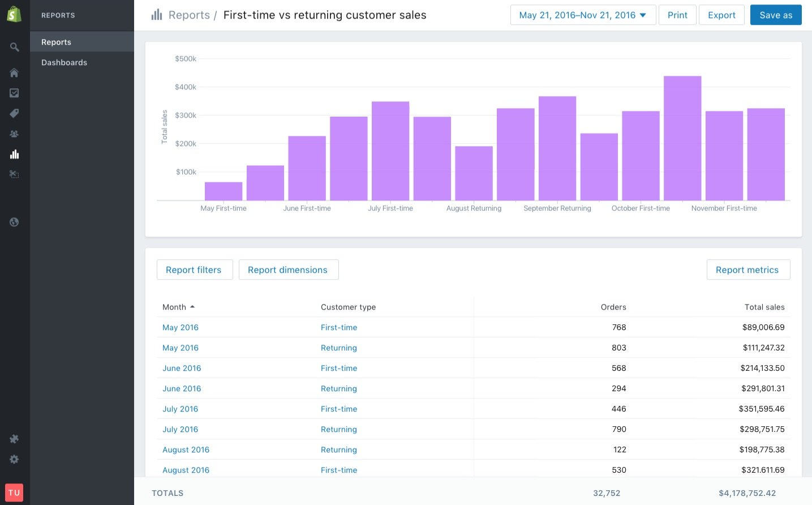
Task: Open the search icon in sidebar
Action: [x=14, y=47]
